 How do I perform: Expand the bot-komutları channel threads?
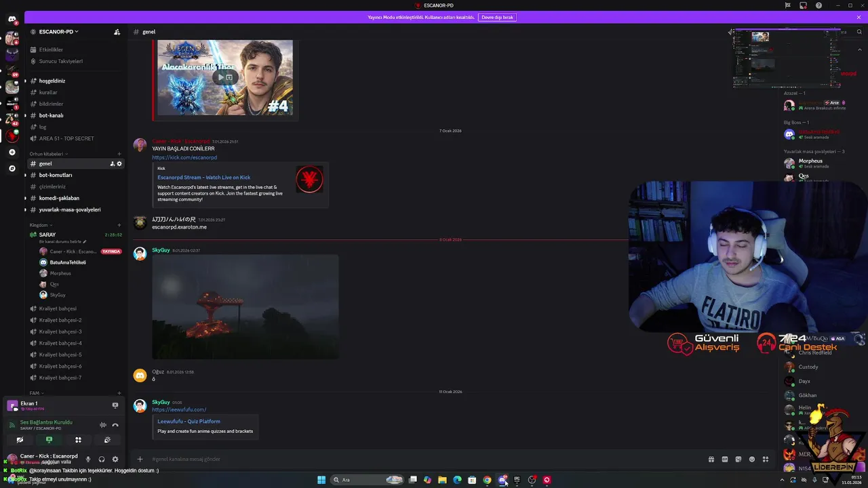pos(25,175)
